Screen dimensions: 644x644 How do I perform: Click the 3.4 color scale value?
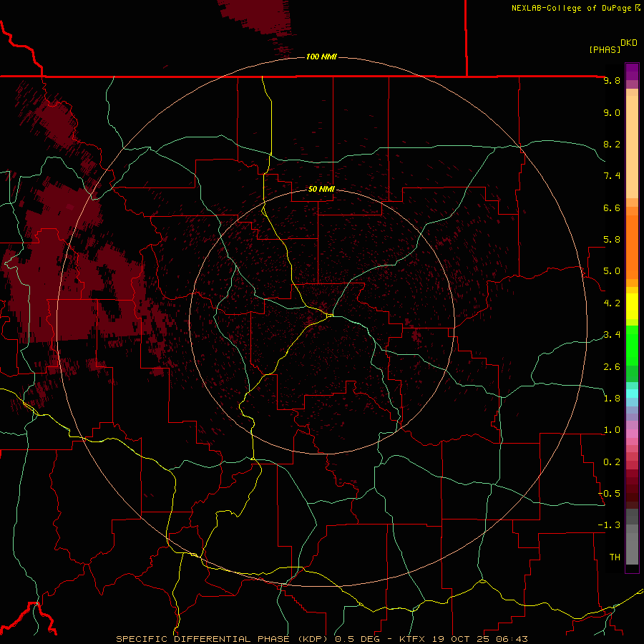(x=612, y=335)
